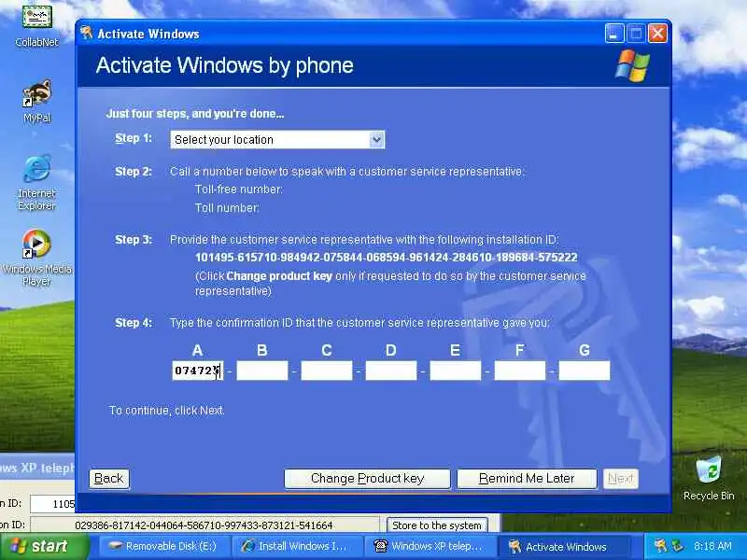Click Store to the system button
Image resolution: width=747 pixels, height=560 pixels.
(x=437, y=525)
